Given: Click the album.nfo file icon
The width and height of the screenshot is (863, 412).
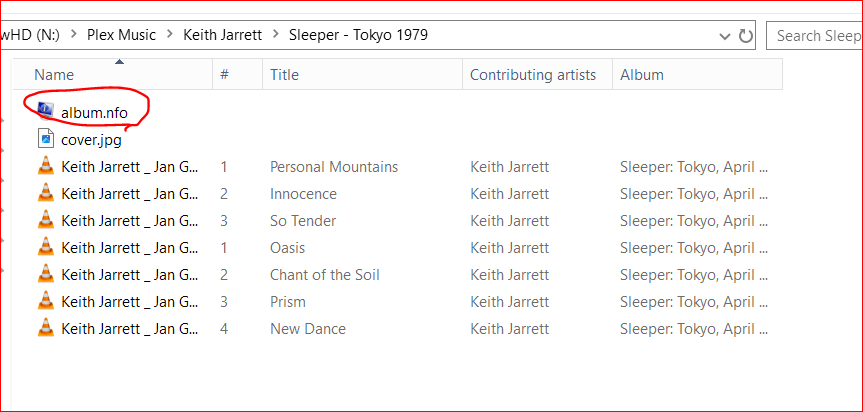Looking at the screenshot, I should [x=45, y=109].
